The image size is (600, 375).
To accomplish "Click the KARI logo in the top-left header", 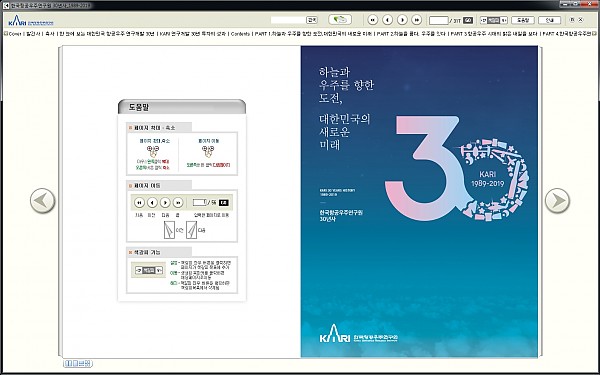I will [x=31, y=20].
